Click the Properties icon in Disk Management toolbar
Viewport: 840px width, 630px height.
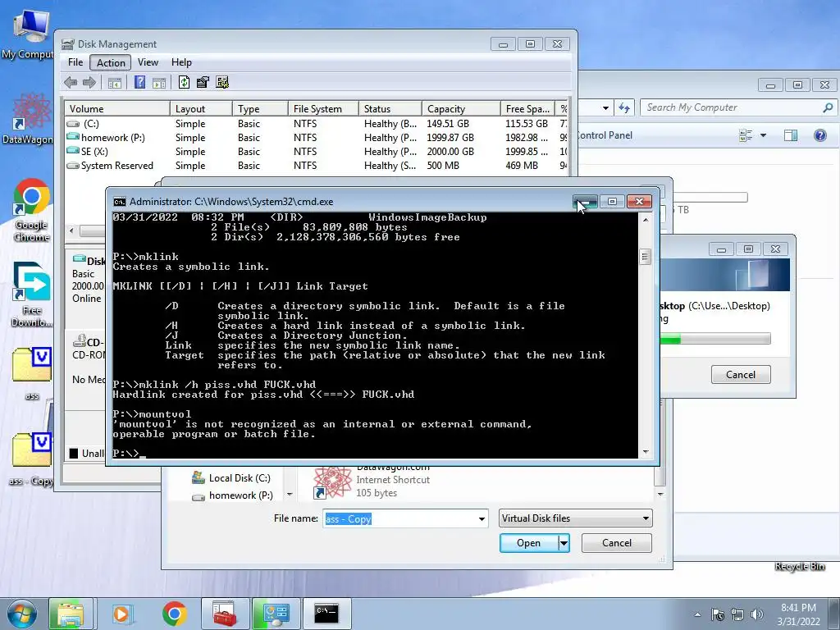pos(203,82)
